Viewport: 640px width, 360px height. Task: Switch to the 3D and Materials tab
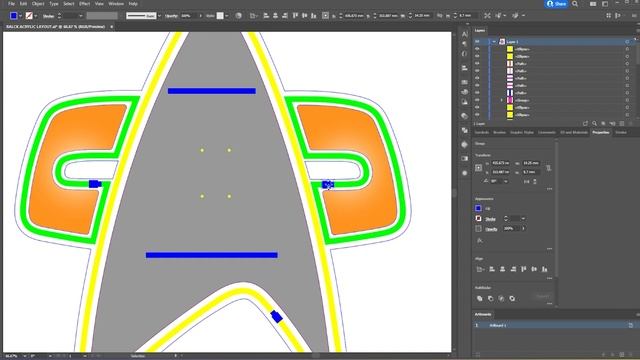tap(573, 132)
